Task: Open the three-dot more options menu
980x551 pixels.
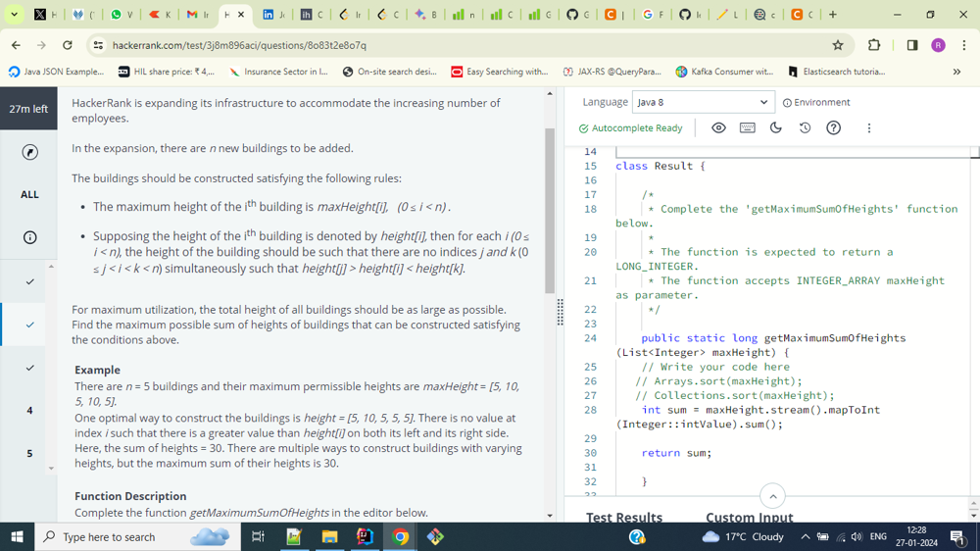Action: click(868, 128)
